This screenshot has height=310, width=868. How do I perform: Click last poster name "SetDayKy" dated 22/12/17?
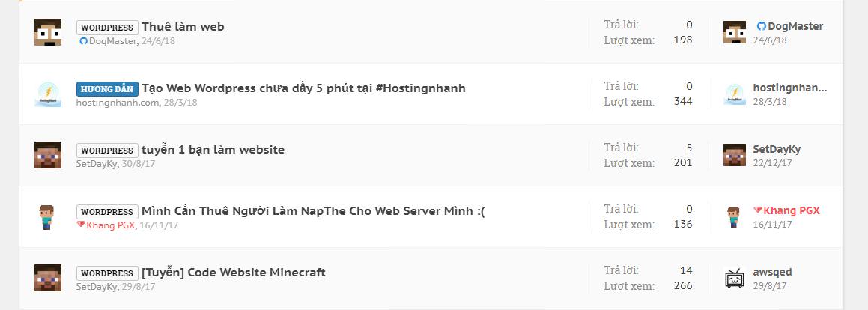pos(777,149)
